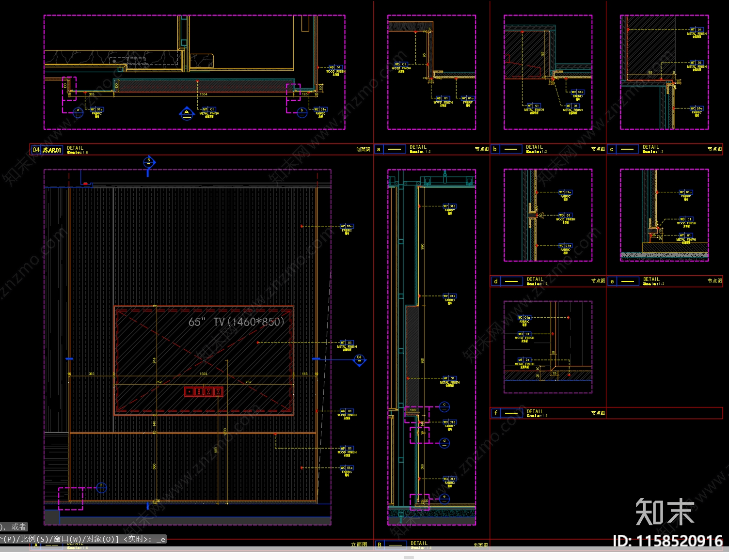Select the WC 01a FABRIC tag in detail f
The height and width of the screenshot is (560, 729).
525,320
